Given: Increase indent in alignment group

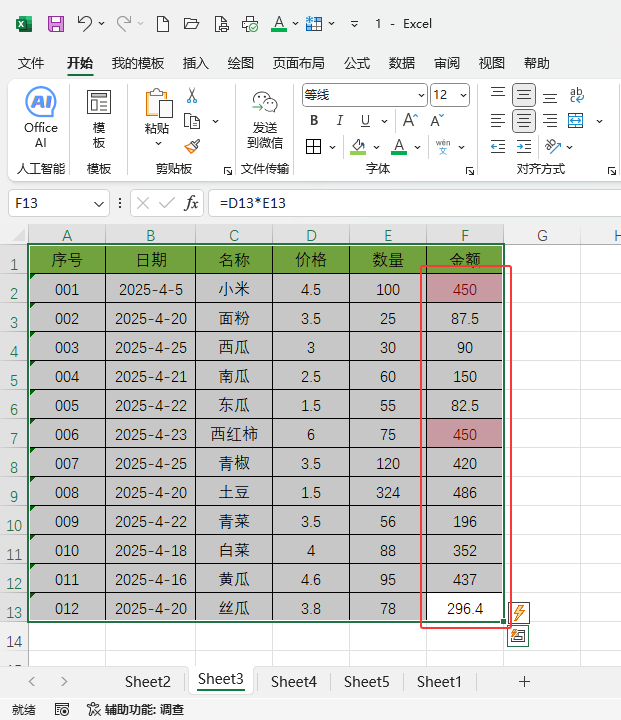Looking at the screenshot, I should [x=524, y=146].
